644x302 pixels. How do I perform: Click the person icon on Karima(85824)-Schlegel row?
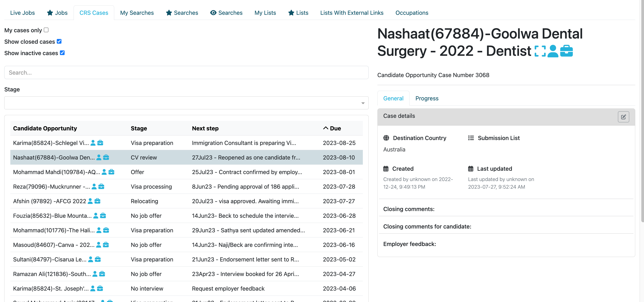tap(93, 143)
